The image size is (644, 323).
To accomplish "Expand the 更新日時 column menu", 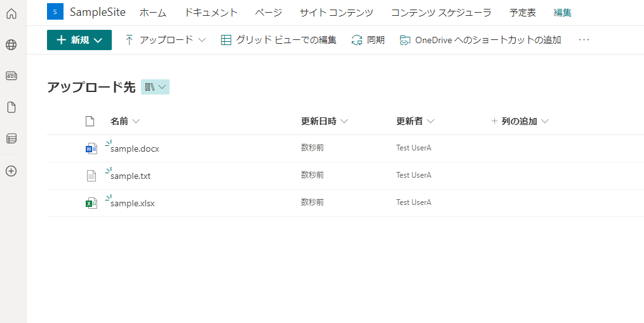I will pyautogui.click(x=325, y=121).
